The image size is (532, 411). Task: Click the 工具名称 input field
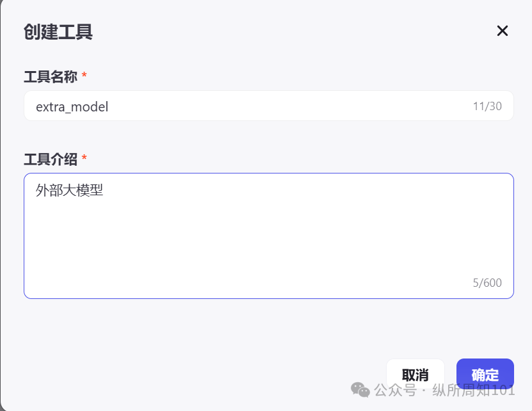[x=256, y=106]
